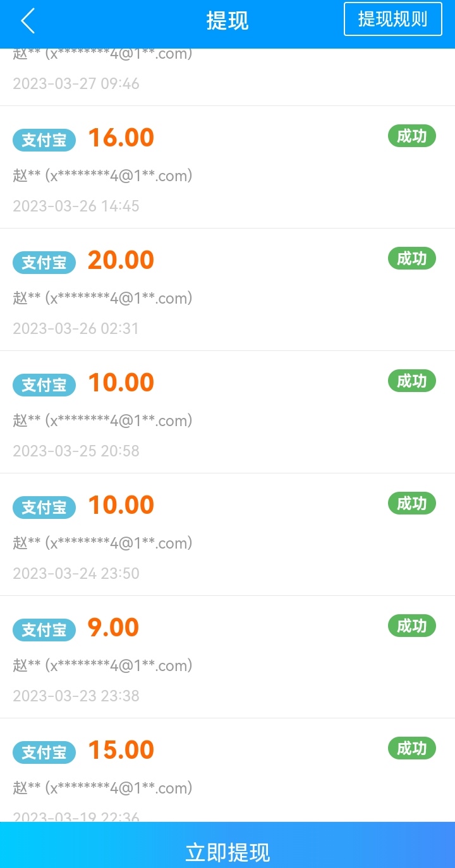Tap the 2023-03-27 09:46 timestamp
This screenshot has width=455, height=868.
[x=76, y=83]
